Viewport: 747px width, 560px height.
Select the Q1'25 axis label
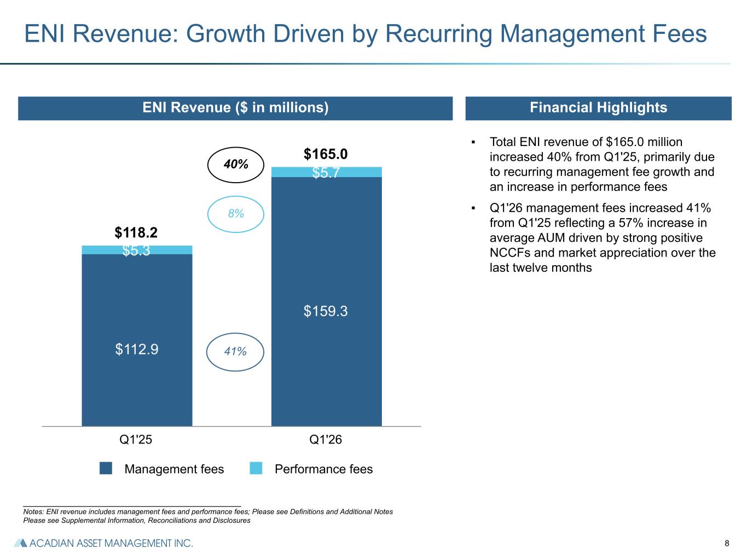[x=136, y=440]
